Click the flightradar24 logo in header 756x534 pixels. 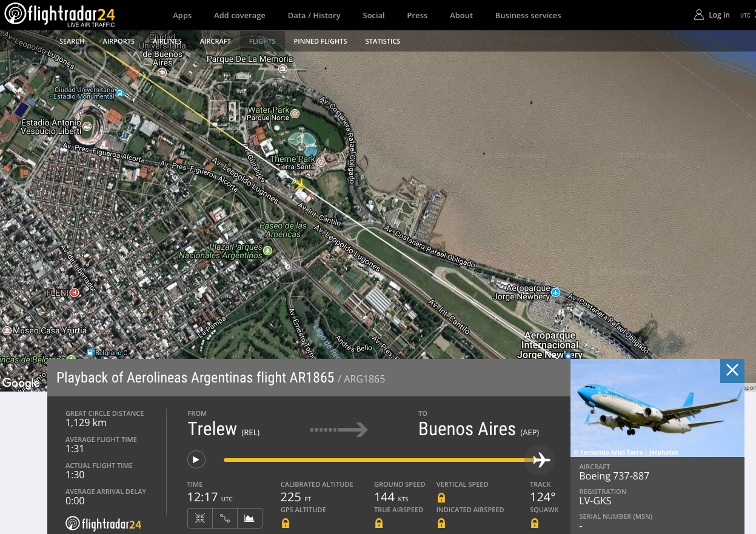pyautogui.click(x=59, y=15)
